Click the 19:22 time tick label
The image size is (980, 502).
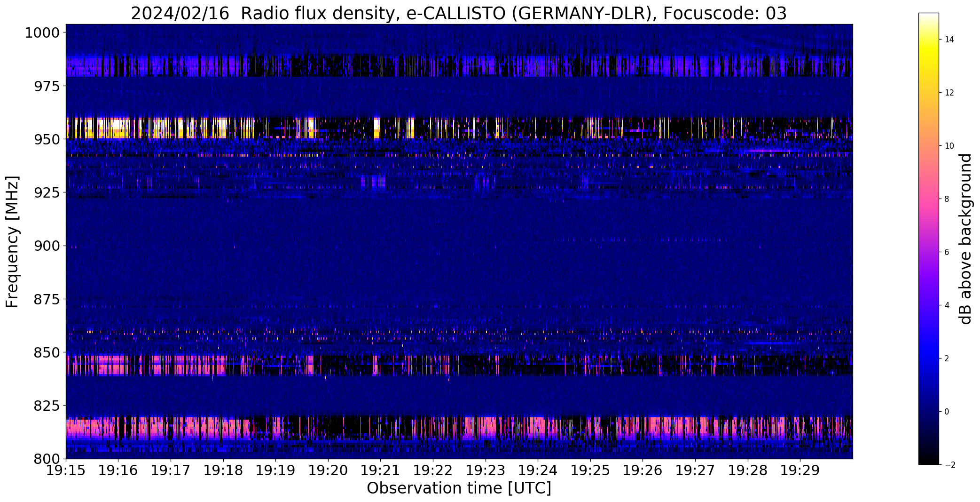(433, 470)
